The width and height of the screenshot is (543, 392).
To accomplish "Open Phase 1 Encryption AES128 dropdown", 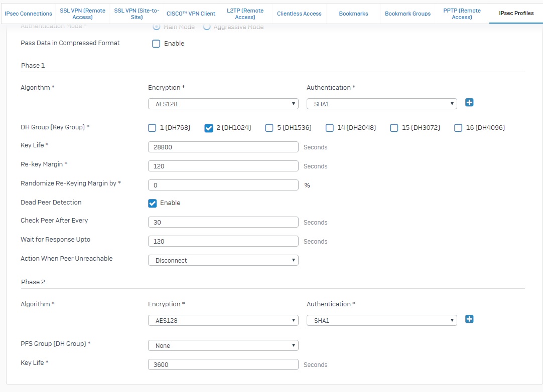I will click(x=223, y=104).
